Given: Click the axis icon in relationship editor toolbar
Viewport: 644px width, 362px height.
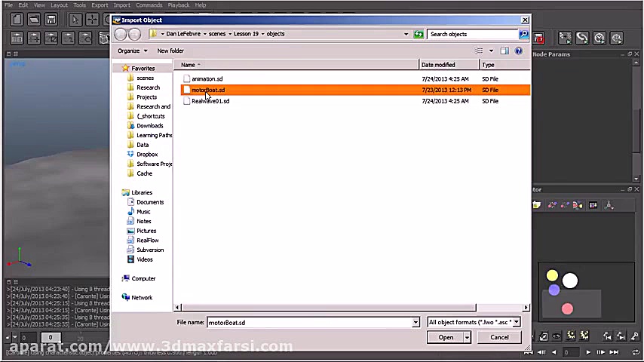Looking at the screenshot, I should click(609, 204).
